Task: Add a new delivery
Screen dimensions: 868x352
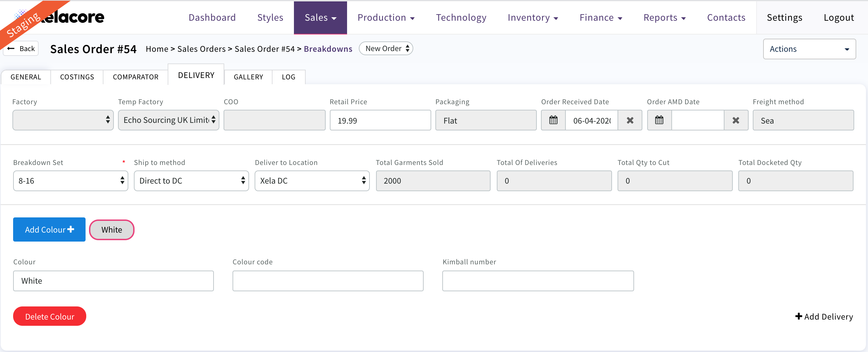Action: coord(824,316)
